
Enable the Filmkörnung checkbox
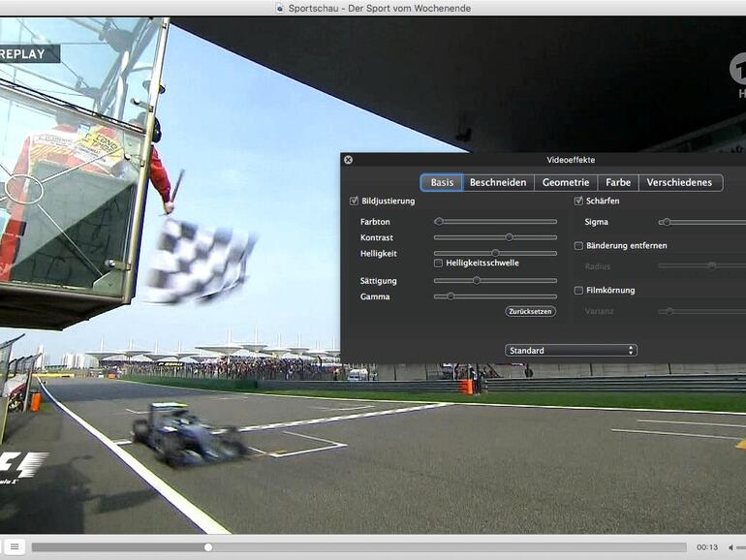(x=578, y=291)
